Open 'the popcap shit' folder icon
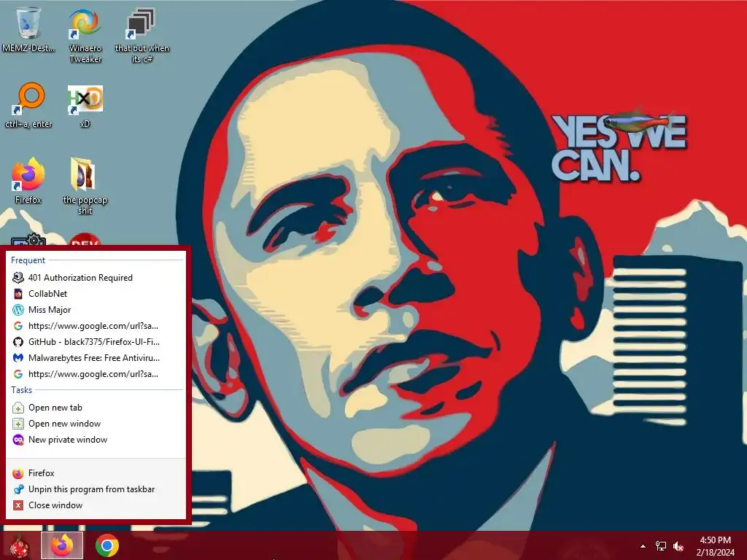Screen dimensions: 747x560 (85, 186)
